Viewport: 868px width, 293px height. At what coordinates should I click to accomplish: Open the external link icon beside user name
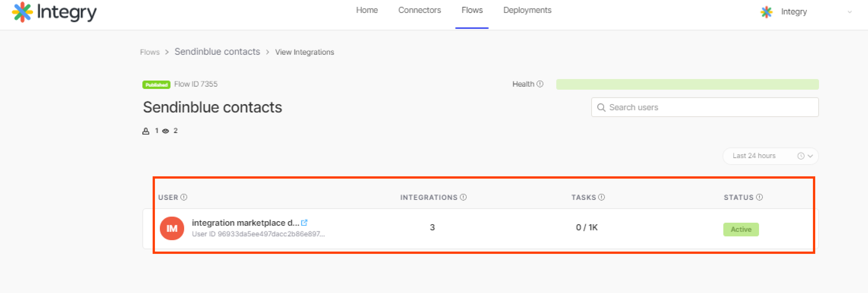coord(304,223)
